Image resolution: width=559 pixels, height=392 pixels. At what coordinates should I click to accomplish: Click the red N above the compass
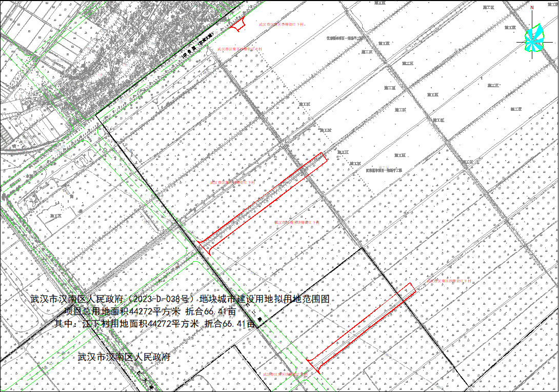(x=532, y=8)
